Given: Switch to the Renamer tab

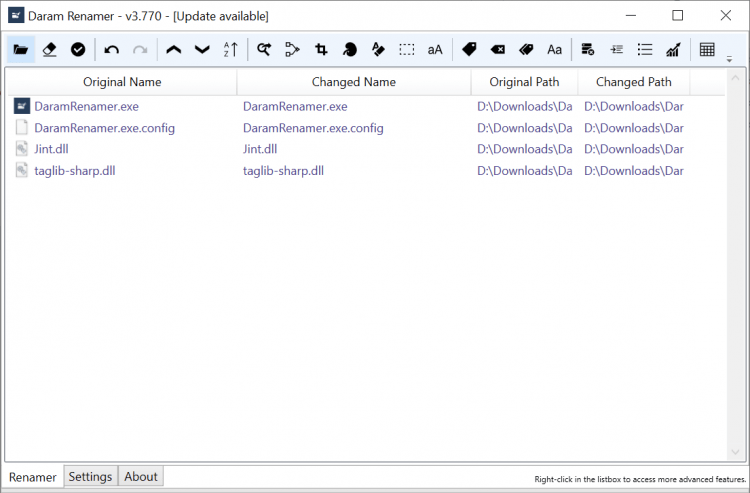Looking at the screenshot, I should (x=33, y=477).
